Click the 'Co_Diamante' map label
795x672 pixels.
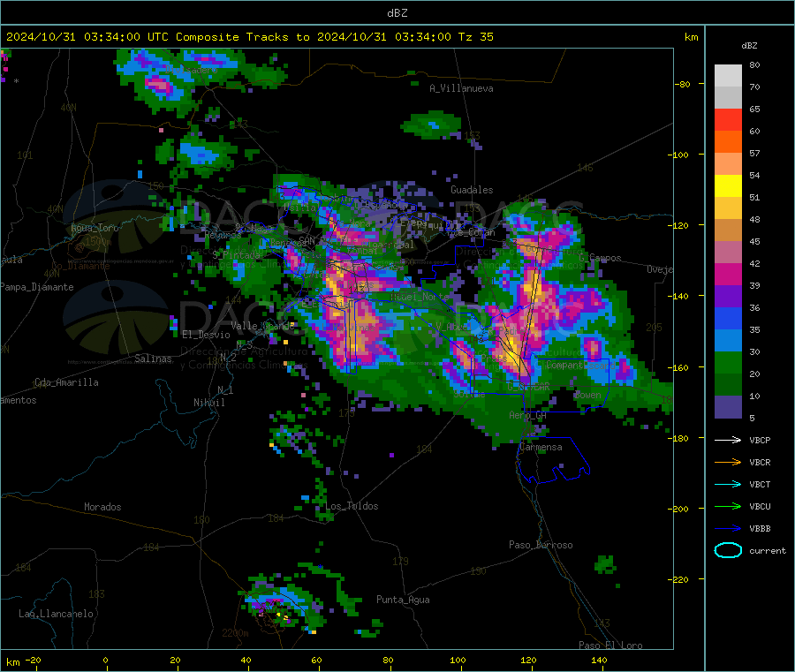pos(80,266)
